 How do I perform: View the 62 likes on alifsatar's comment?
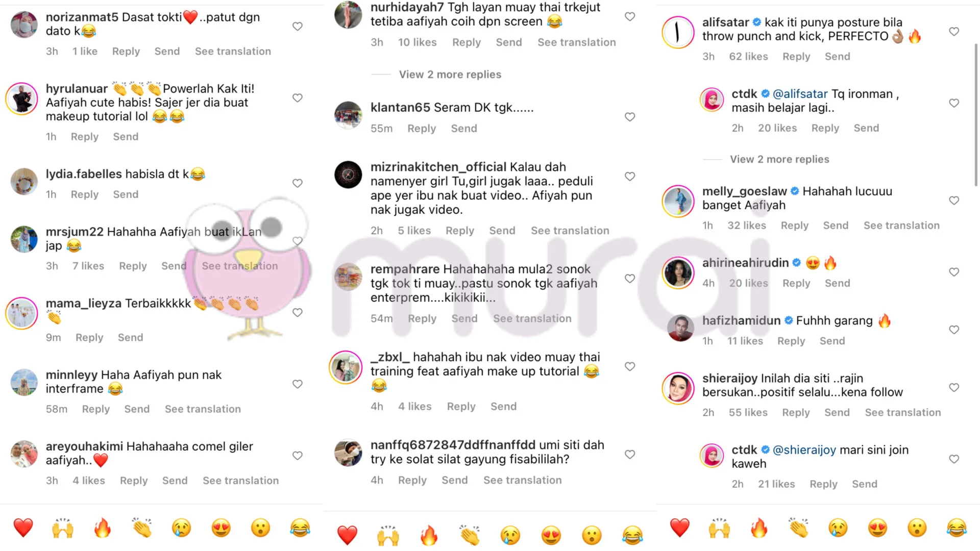click(748, 57)
